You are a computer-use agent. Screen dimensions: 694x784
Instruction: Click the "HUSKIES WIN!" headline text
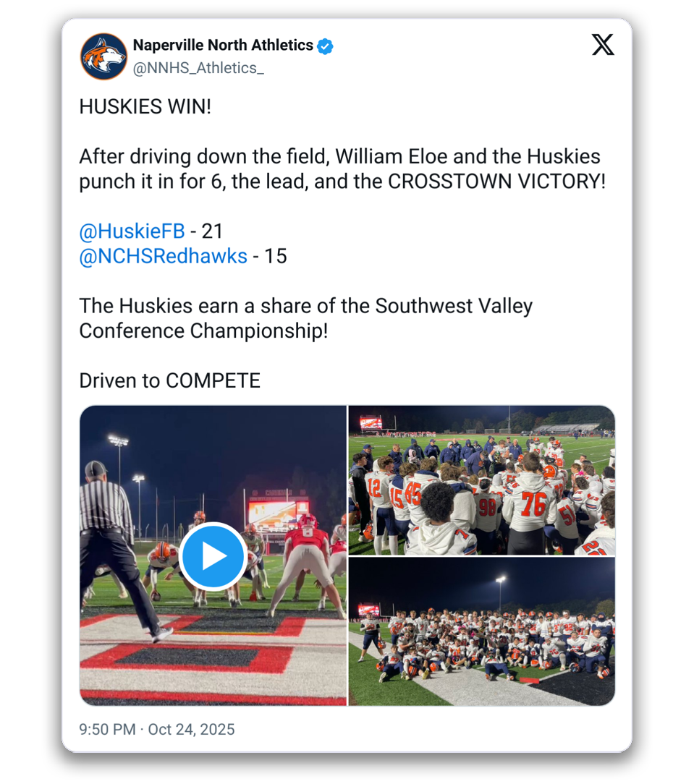click(145, 107)
